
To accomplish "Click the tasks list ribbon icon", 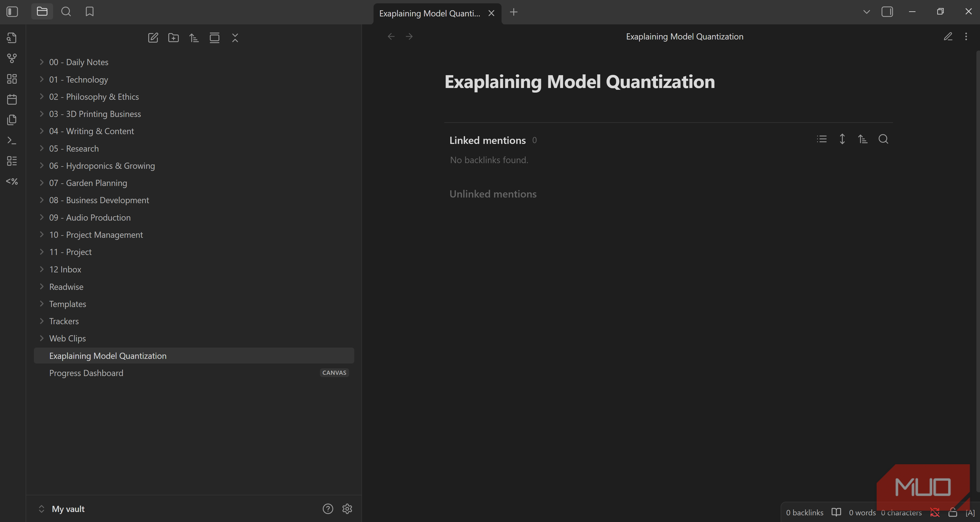I will [x=12, y=161].
